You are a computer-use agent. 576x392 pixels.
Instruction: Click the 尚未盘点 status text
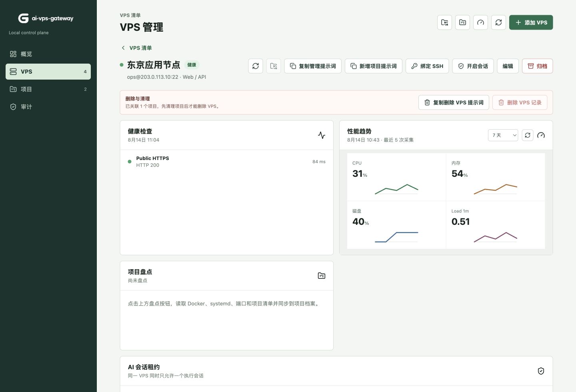pyautogui.click(x=138, y=280)
